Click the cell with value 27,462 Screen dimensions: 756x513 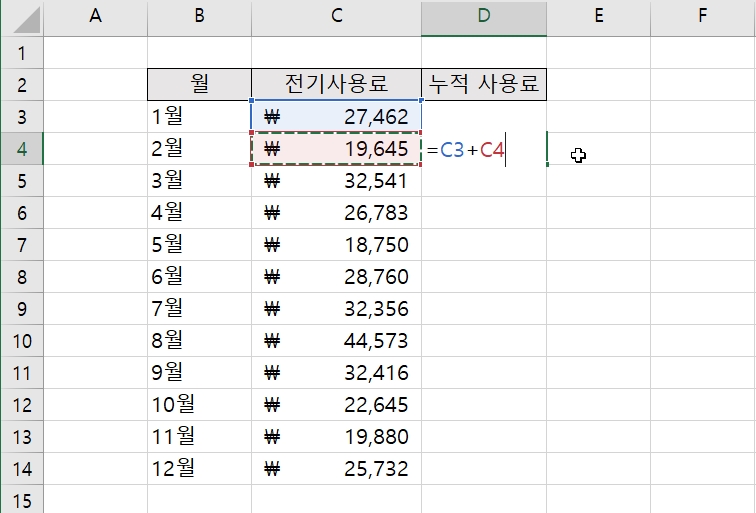pos(337,117)
